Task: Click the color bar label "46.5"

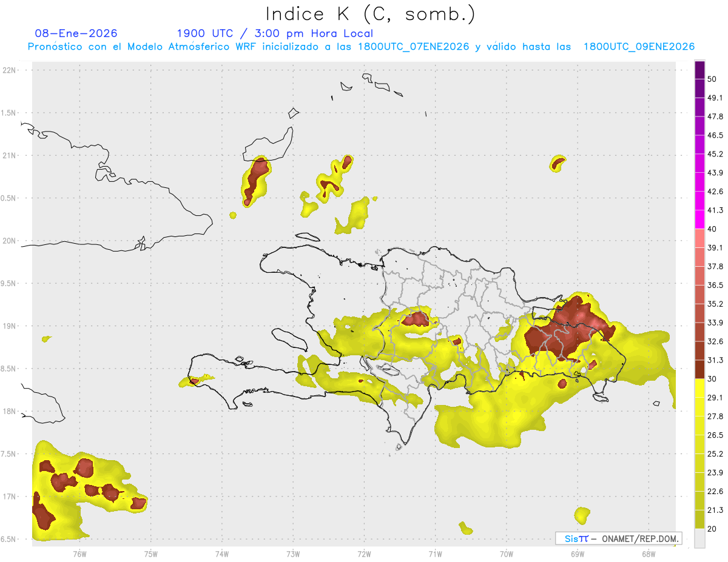Action: pos(715,135)
